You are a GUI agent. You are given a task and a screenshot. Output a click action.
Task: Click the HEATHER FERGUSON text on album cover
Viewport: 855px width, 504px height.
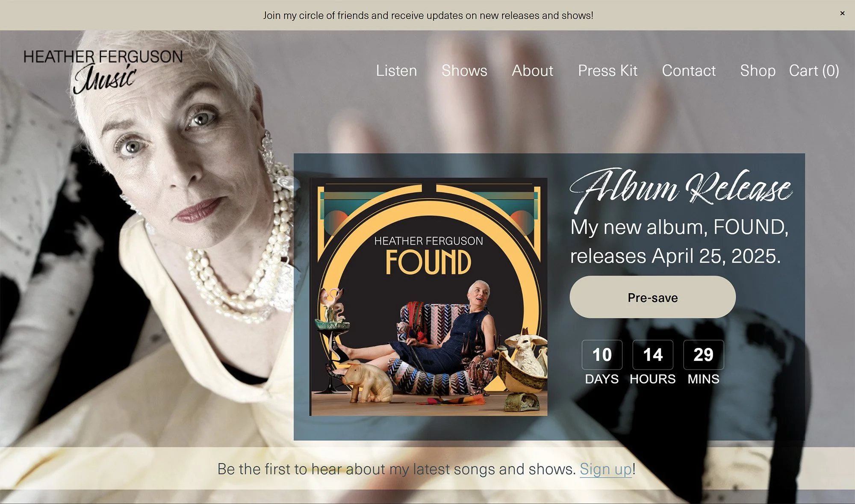coord(428,241)
